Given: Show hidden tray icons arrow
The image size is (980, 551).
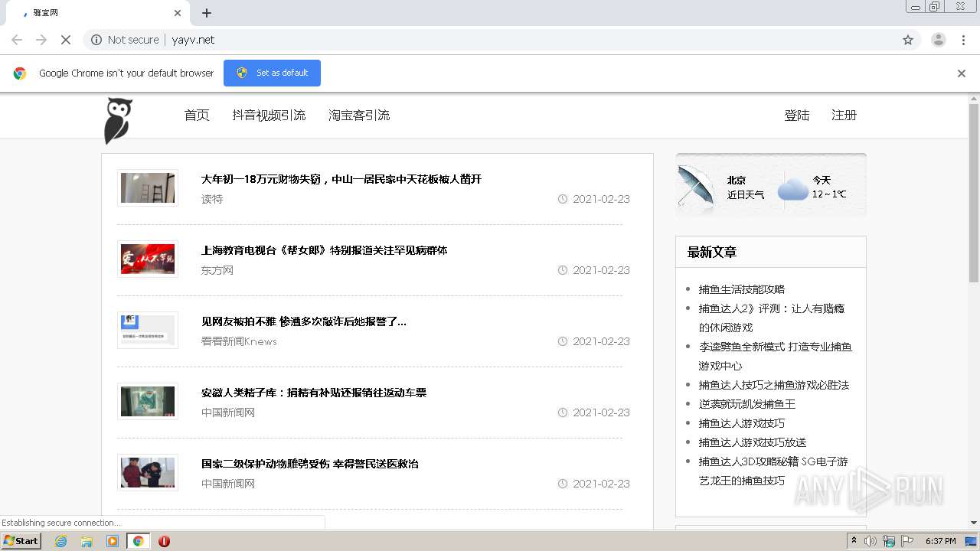Looking at the screenshot, I should [x=854, y=541].
